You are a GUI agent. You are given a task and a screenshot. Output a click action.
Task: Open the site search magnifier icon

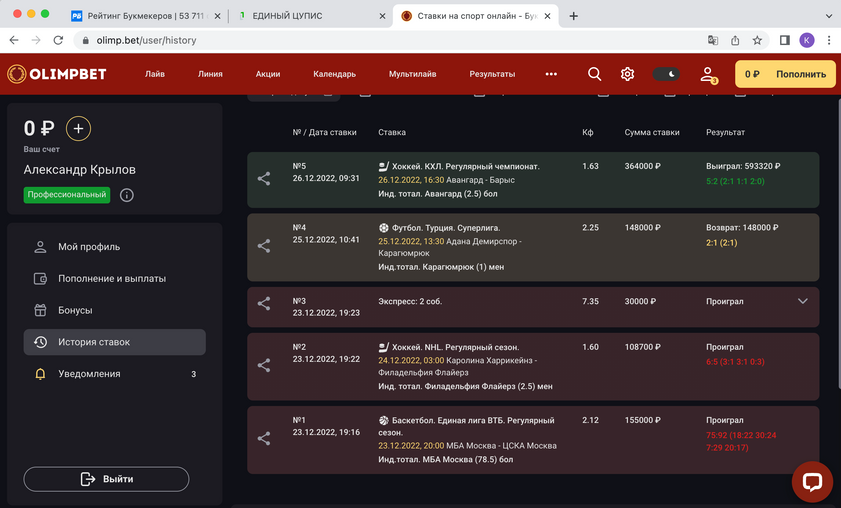coord(594,74)
